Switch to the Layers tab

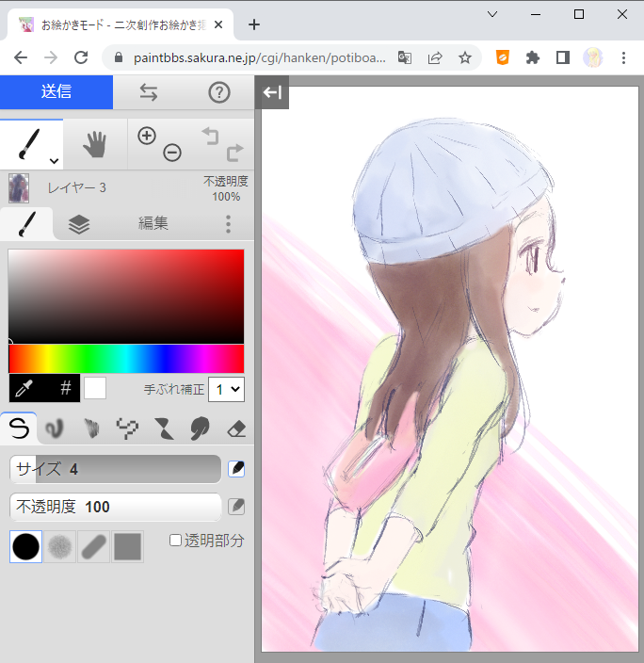coord(79,224)
